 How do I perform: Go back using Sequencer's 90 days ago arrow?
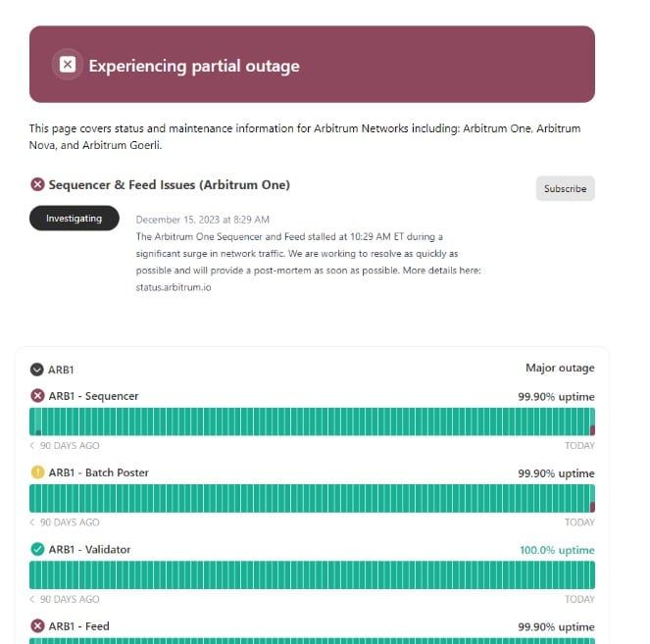click(32, 445)
